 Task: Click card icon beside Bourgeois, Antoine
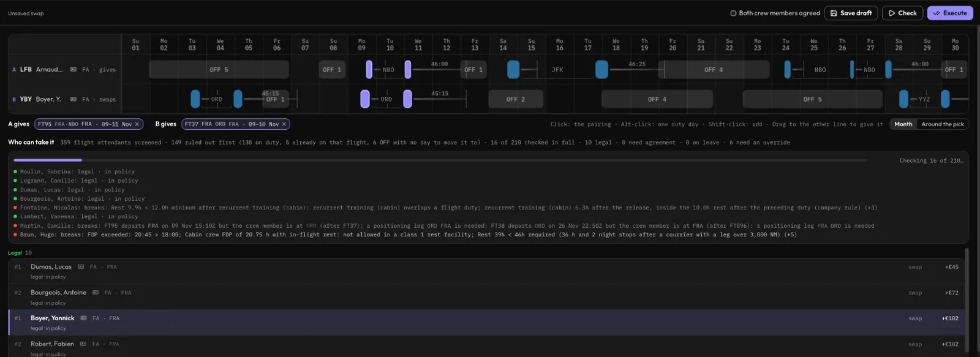(x=96, y=293)
